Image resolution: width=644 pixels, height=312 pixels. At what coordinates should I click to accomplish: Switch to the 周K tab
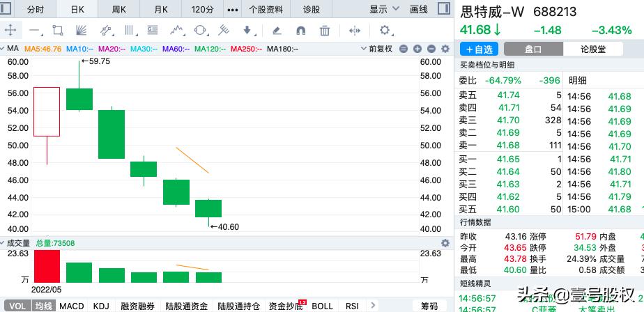(x=118, y=9)
